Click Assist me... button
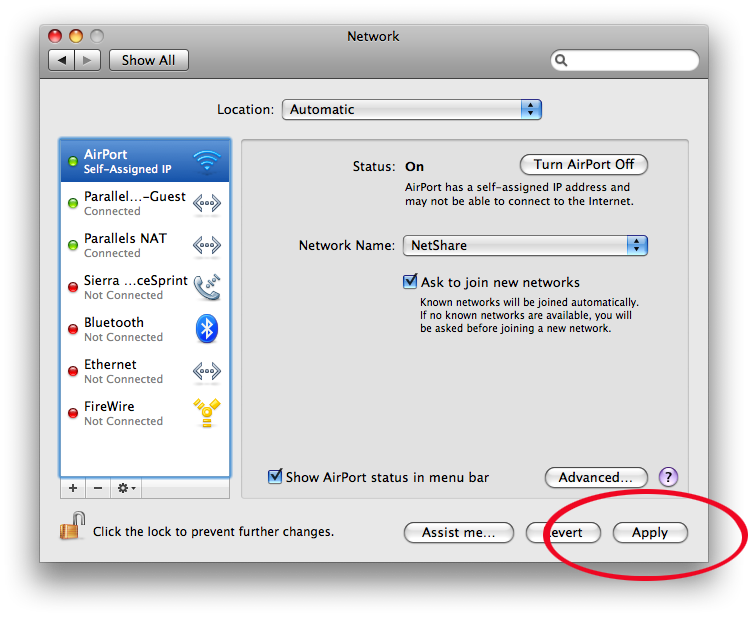The image size is (748, 617). [x=459, y=533]
